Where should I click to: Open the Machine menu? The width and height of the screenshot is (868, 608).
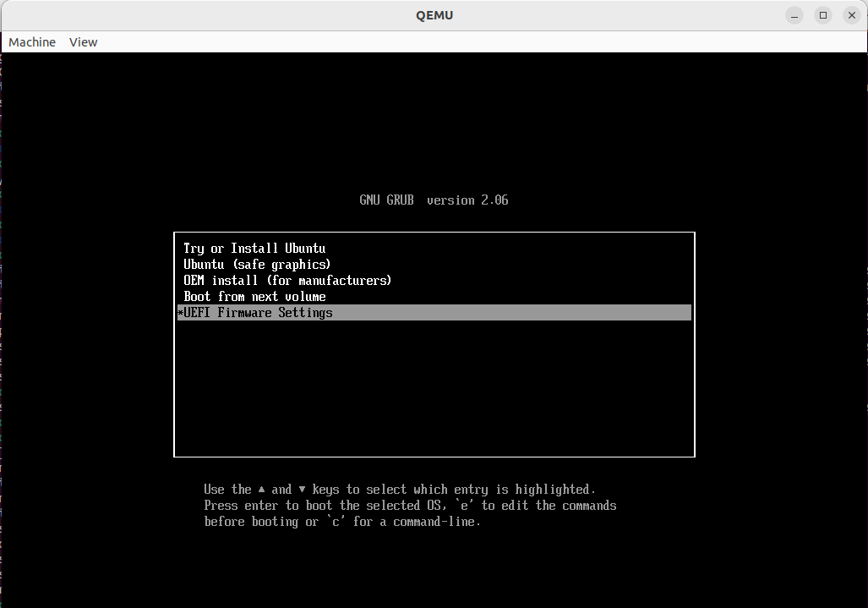point(32,42)
